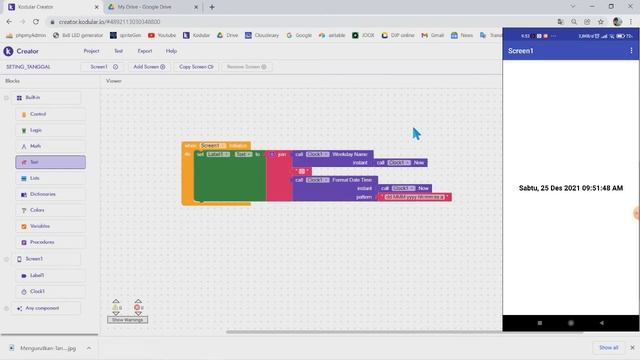
Task: Open Text property dropdown in set block
Action: 243,154
